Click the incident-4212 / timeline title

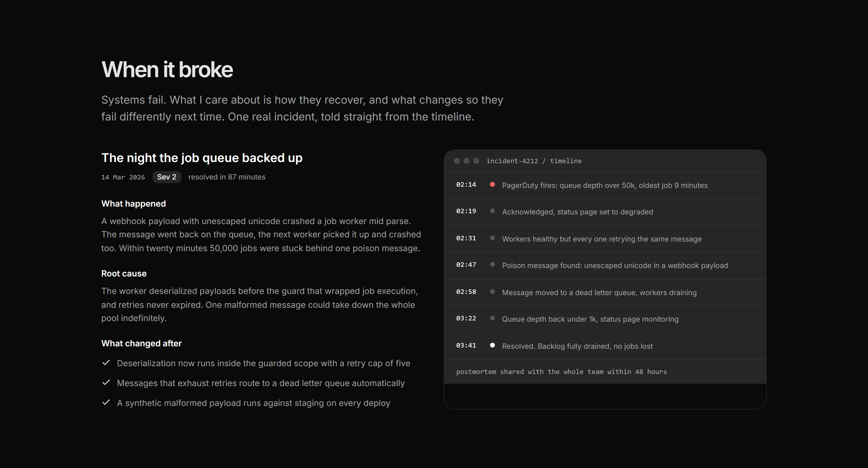click(x=534, y=161)
